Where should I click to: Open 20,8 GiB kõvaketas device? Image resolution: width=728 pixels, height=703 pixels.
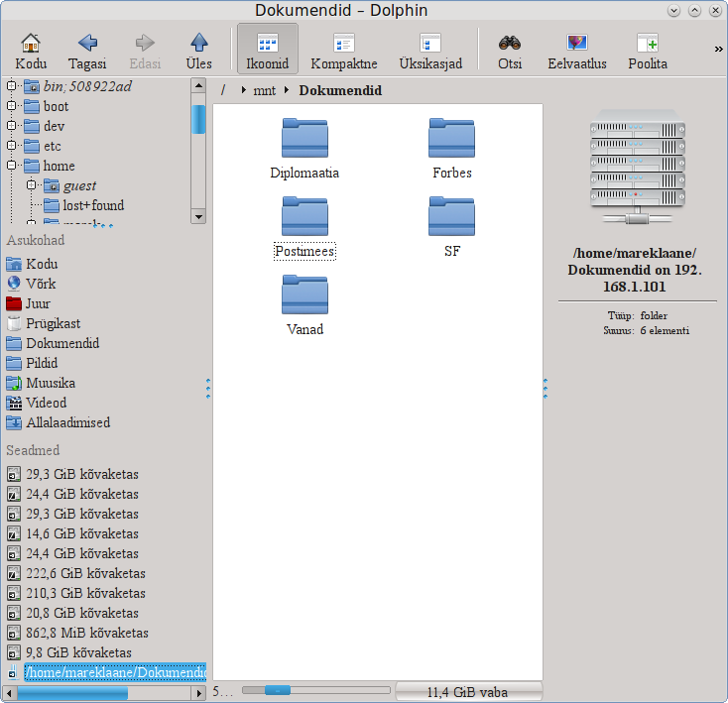coord(72,613)
